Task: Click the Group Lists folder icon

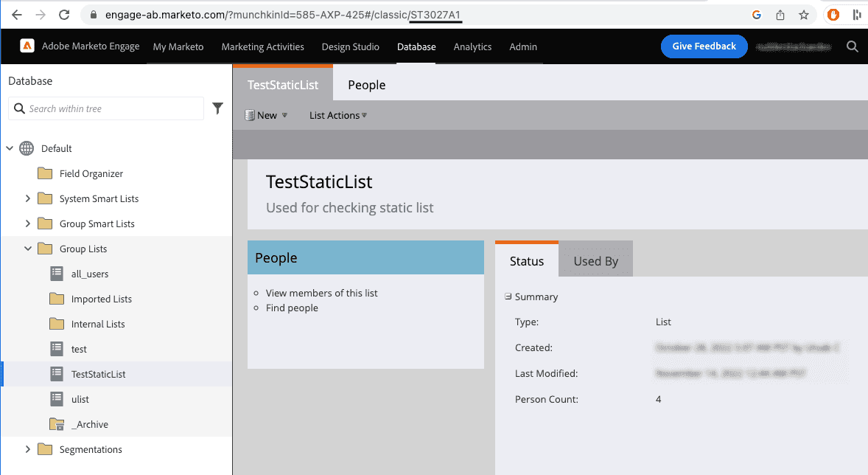Action: tap(45, 249)
